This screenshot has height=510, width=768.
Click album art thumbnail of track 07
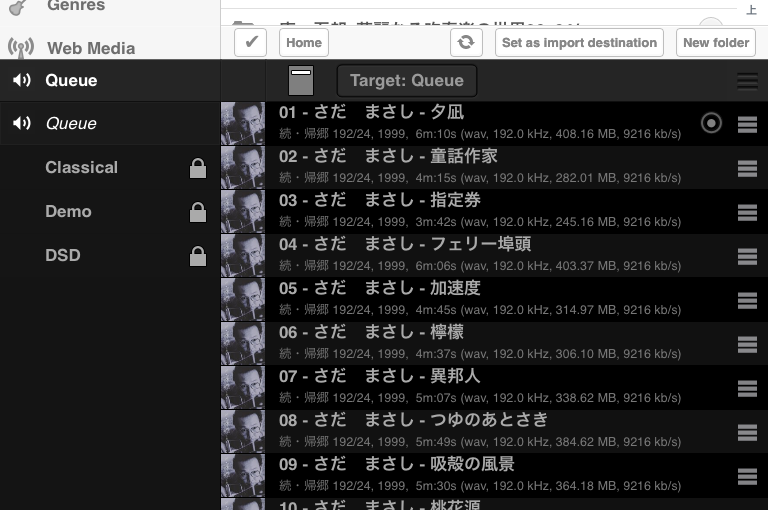pyautogui.click(x=243, y=388)
